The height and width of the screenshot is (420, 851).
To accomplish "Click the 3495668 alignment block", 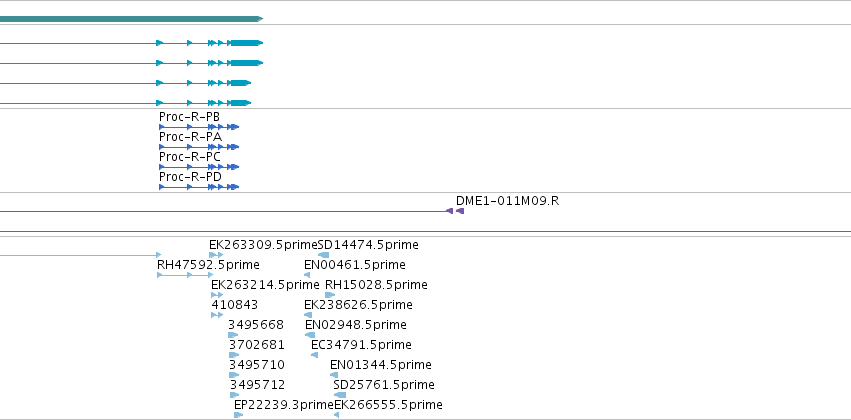I will click(x=233, y=335).
